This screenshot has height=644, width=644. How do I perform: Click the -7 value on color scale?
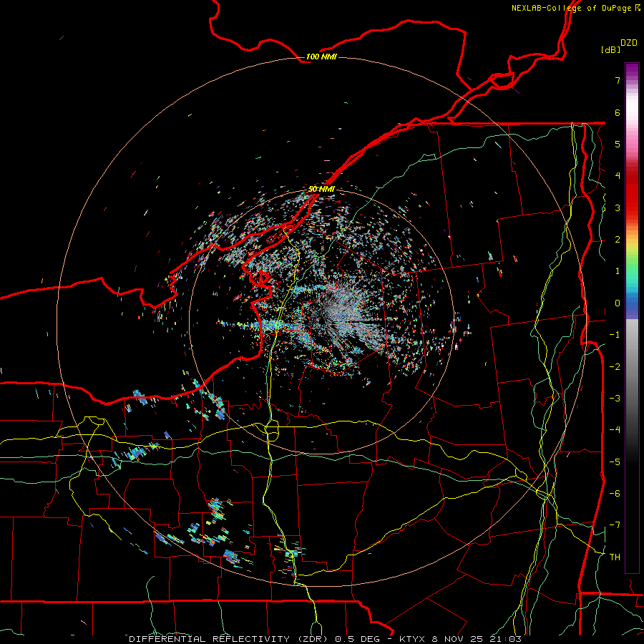pyautogui.click(x=615, y=525)
